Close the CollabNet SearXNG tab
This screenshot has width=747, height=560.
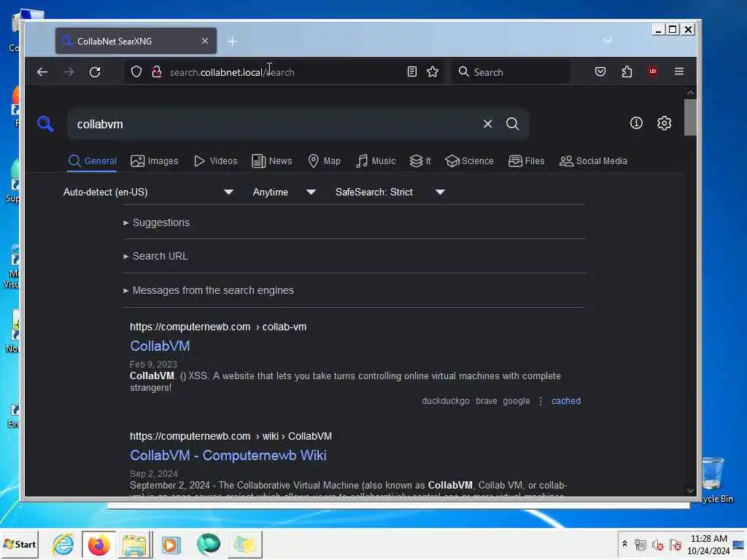[x=205, y=41]
